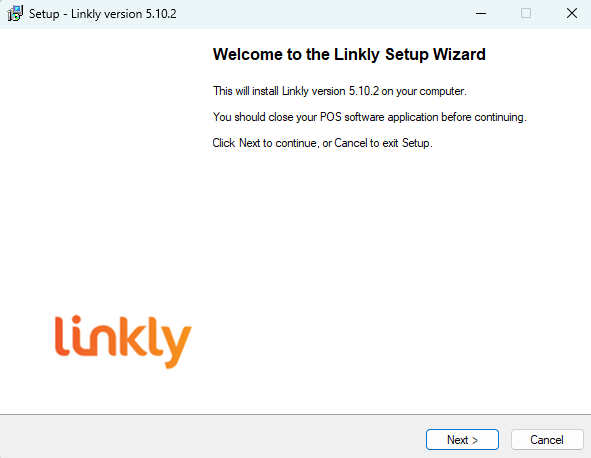
Task: Click the dot above the logo's letter i
Action: coord(77,320)
